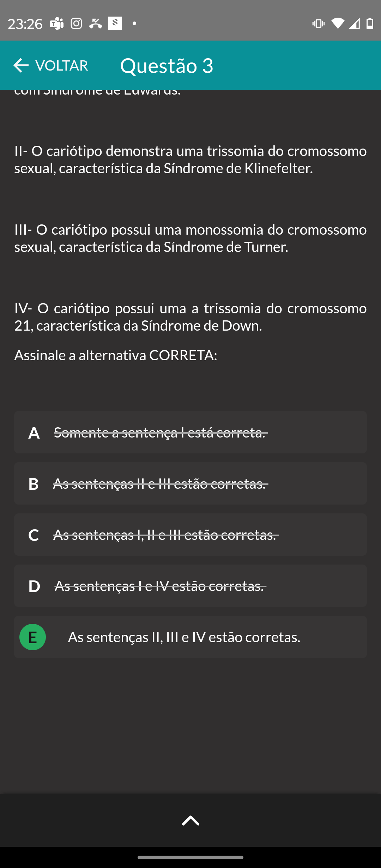Tap the green E answer circle
381x868 pixels.
coord(32,637)
